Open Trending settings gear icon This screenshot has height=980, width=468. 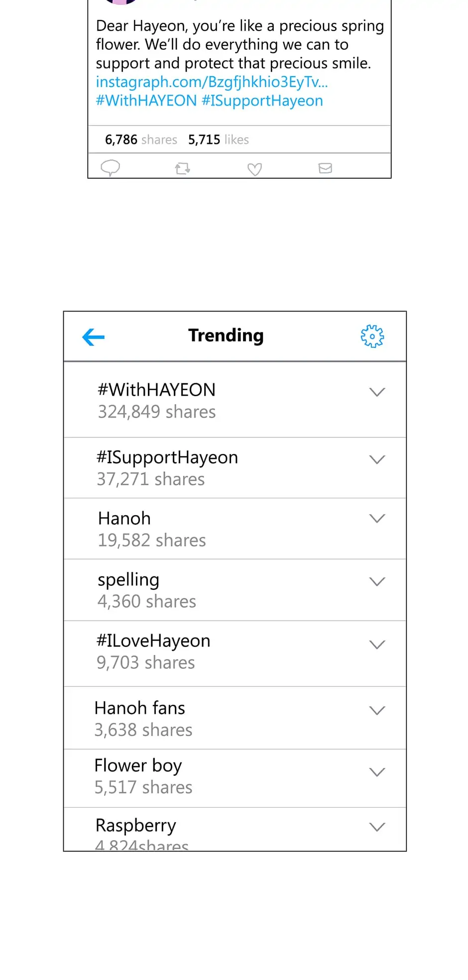coord(372,336)
